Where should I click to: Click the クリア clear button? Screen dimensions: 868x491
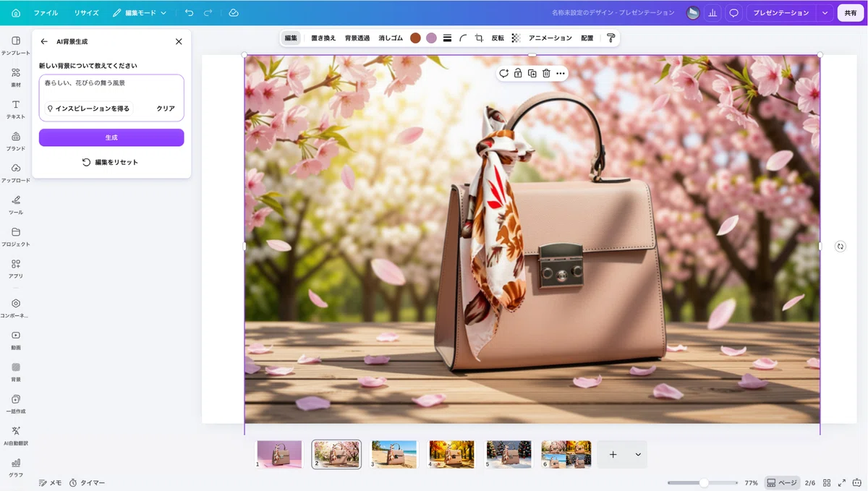166,108
